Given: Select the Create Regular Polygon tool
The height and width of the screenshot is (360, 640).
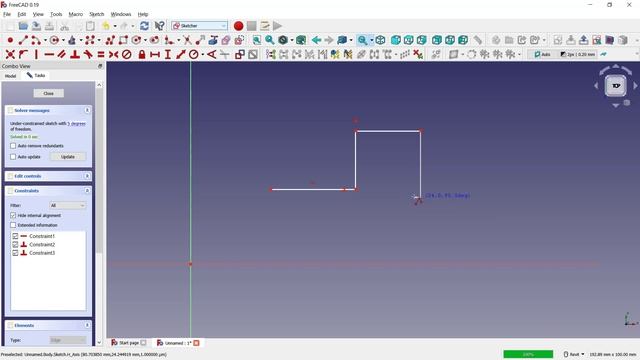Looking at the screenshot, I should click(x=136, y=40).
